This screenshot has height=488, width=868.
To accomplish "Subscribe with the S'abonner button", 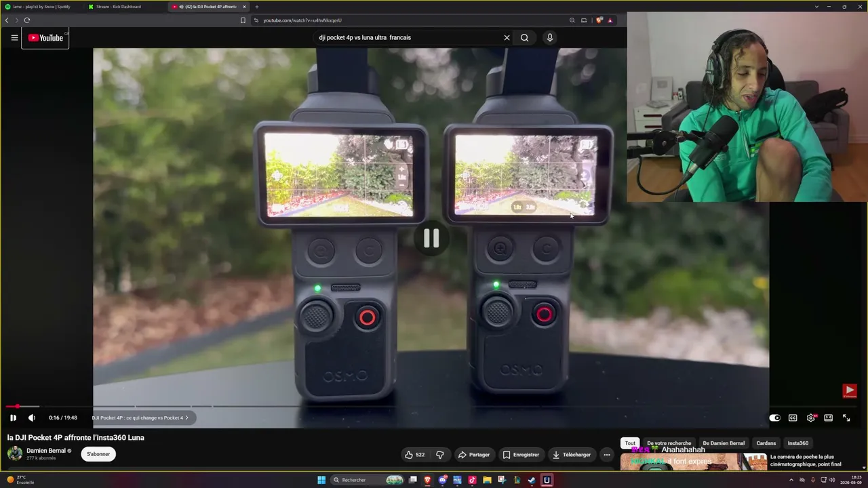I will click(98, 454).
